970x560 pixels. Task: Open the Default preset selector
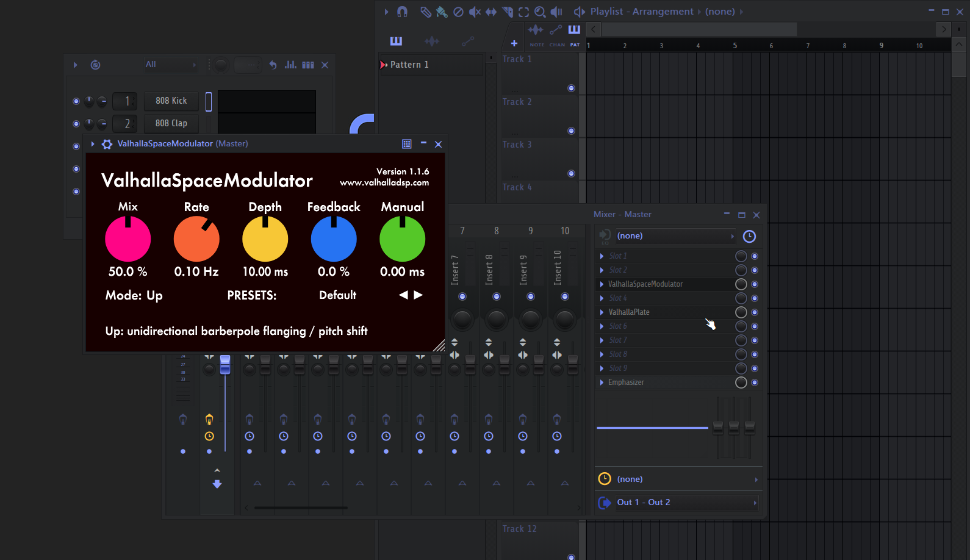(338, 295)
